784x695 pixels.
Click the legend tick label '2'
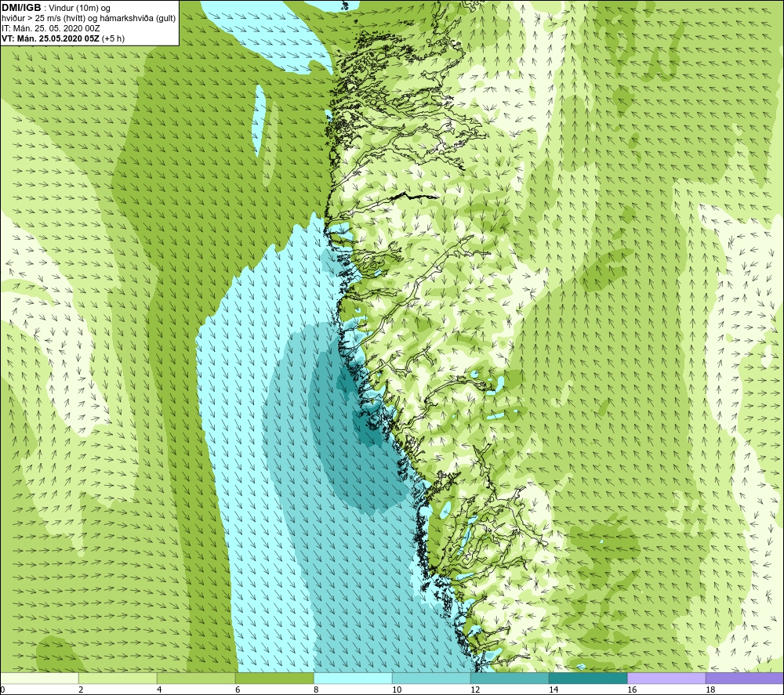click(81, 690)
